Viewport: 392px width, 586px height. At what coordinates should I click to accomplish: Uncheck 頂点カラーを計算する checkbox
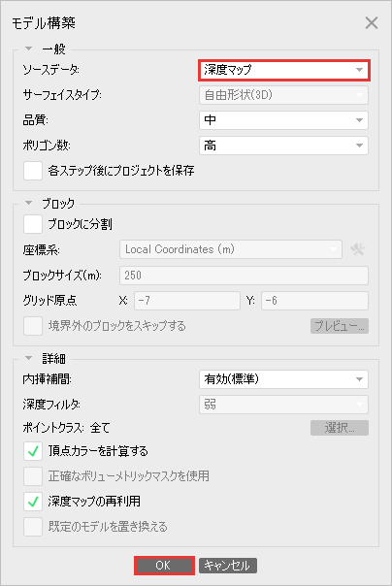click(33, 451)
